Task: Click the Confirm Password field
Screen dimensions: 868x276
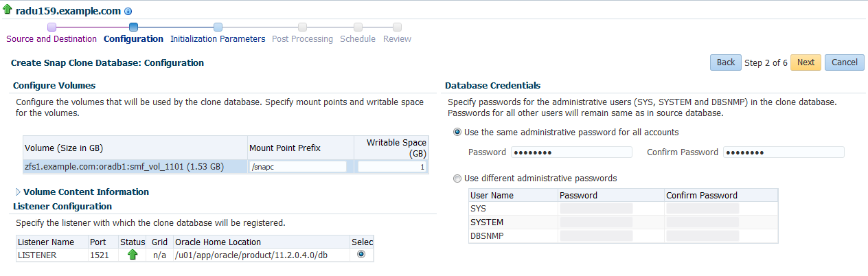Action: click(784, 152)
